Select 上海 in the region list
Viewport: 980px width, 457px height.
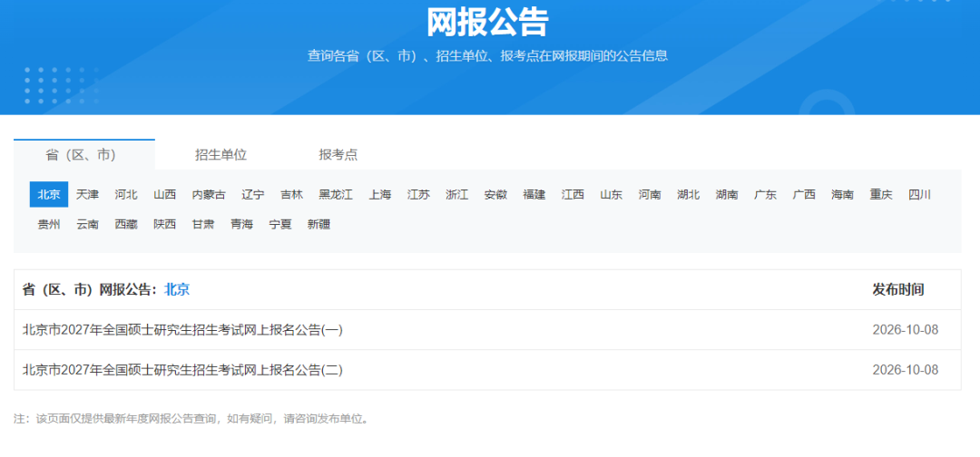coord(380,195)
